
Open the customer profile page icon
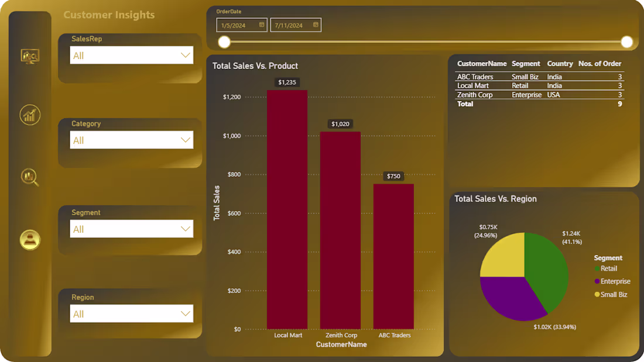(29, 240)
